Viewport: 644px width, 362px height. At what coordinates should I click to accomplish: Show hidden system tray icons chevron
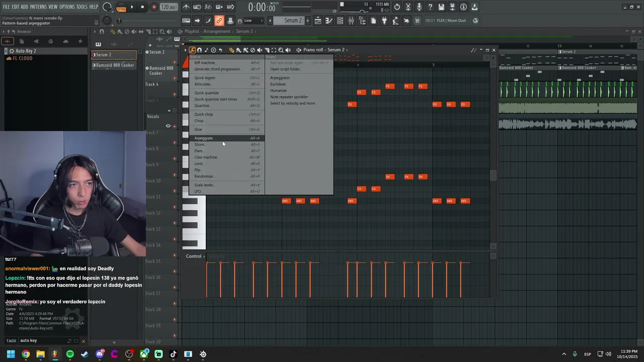click(563, 354)
